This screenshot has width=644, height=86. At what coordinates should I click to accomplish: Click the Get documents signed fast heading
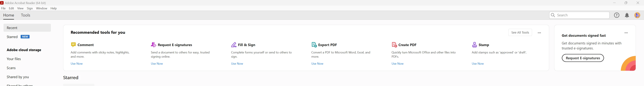click(584, 36)
